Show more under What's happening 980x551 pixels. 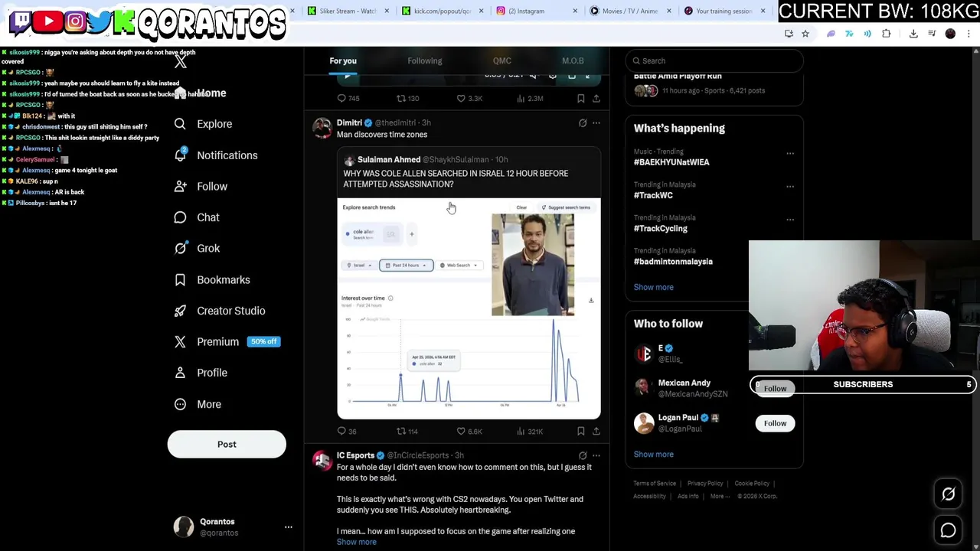654,287
